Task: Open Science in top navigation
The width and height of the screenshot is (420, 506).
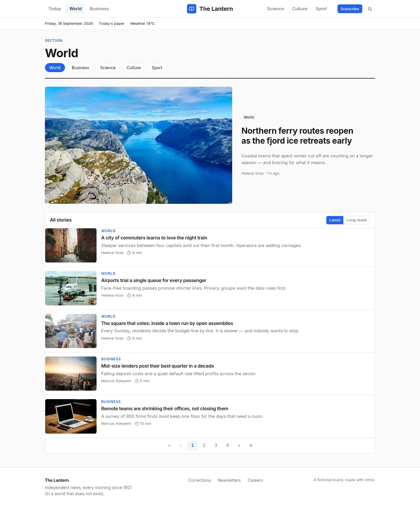Action: [275, 9]
